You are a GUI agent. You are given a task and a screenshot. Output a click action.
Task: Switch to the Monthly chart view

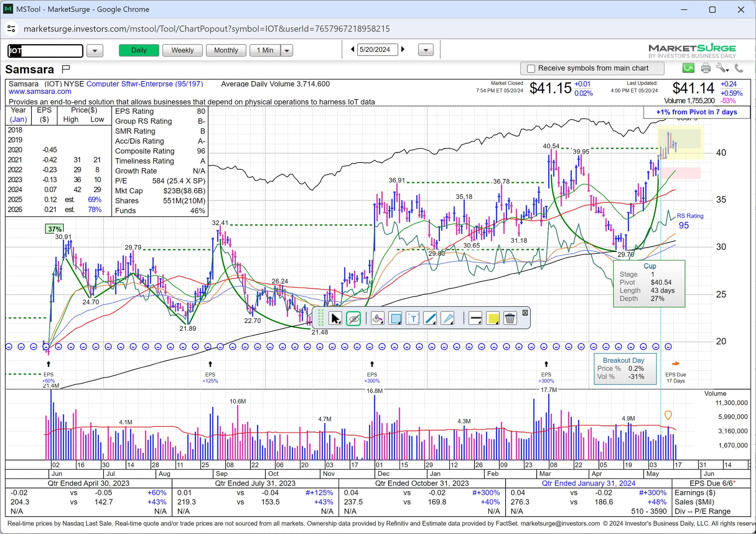point(226,50)
